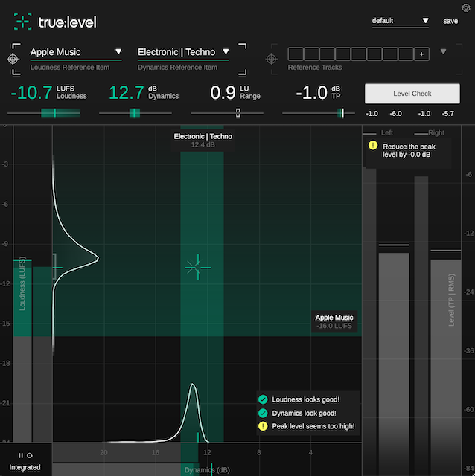Select the first empty reference track slot
The height and width of the screenshot is (476, 475).
tap(295, 54)
